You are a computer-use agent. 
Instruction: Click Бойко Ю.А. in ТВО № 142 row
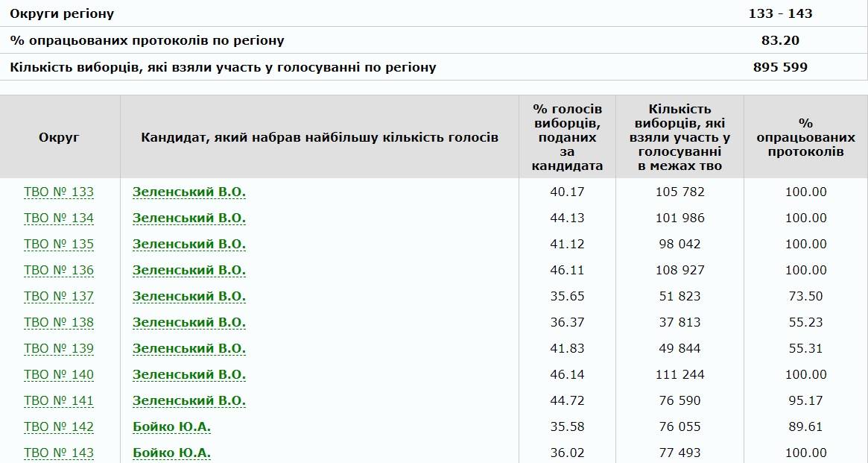coord(171,427)
